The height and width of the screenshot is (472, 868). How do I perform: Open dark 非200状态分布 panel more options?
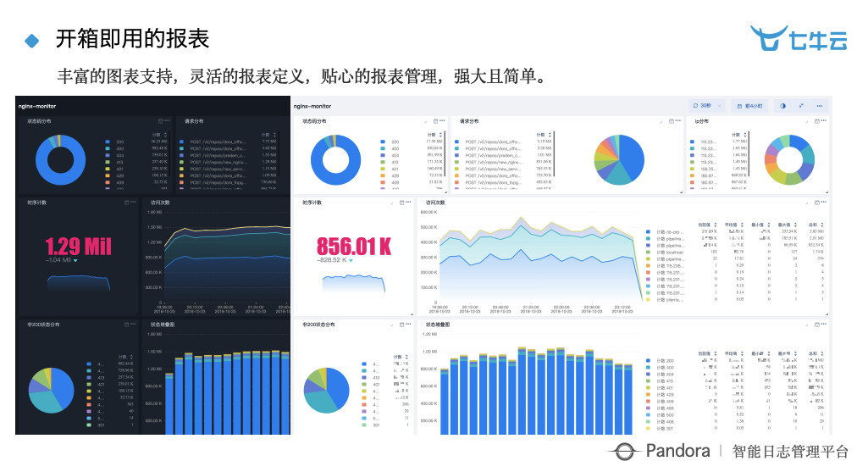pos(133,324)
